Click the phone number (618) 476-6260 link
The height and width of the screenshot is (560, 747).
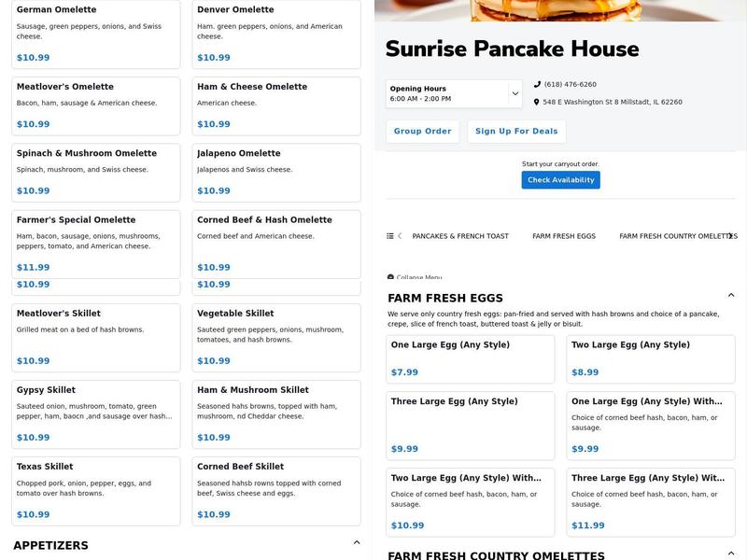pos(571,83)
